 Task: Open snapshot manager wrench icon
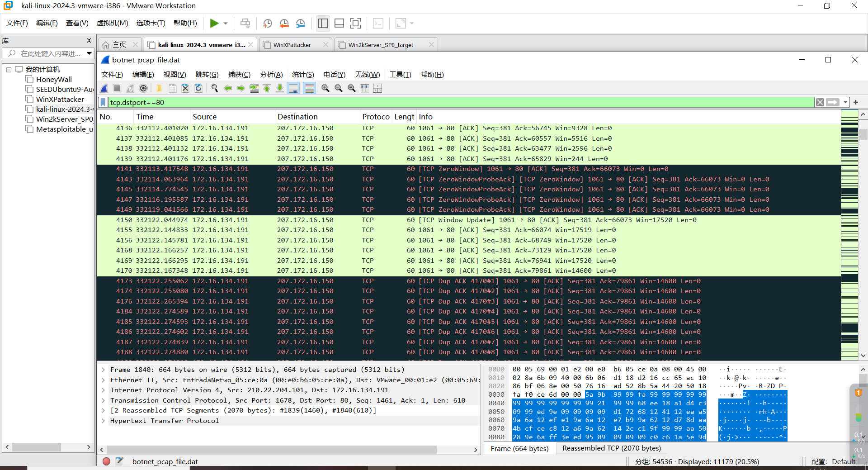pyautogui.click(x=300, y=23)
